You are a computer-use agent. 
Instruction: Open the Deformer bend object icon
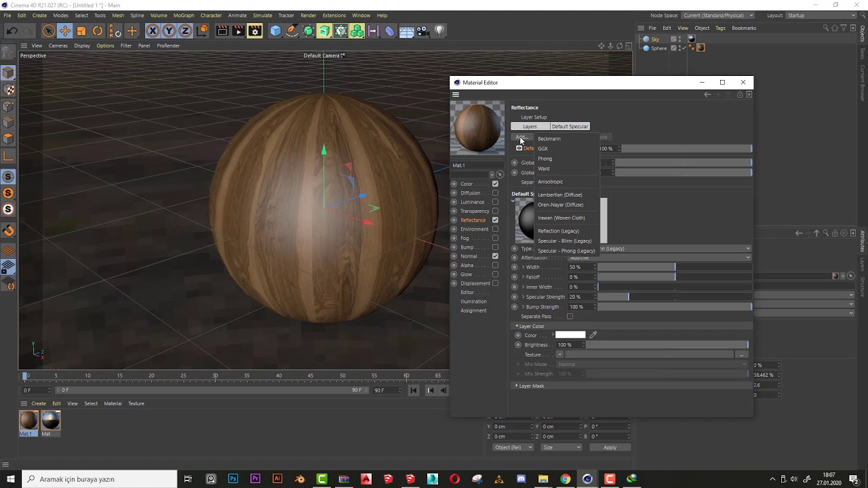pyautogui.click(x=389, y=30)
